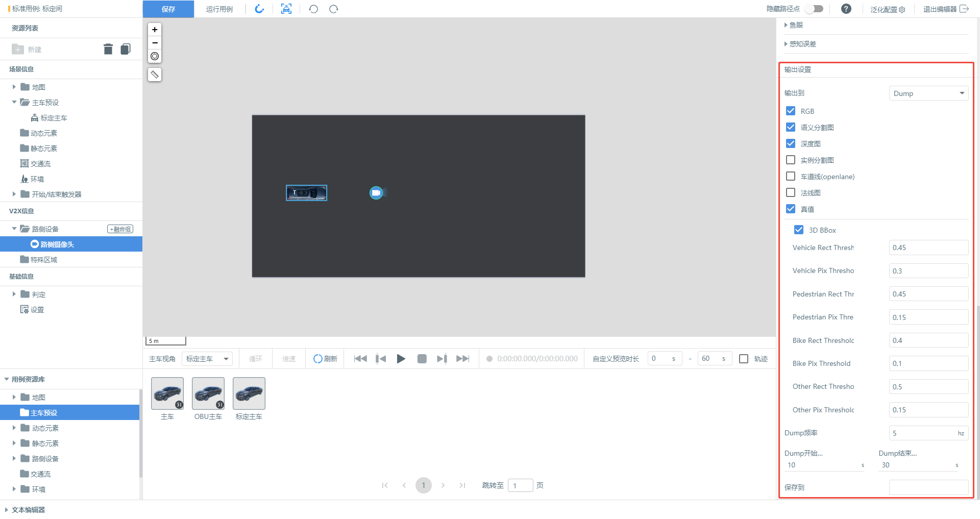Click the 刷新 refresh button
This screenshot has height=519, width=980.
click(325, 359)
